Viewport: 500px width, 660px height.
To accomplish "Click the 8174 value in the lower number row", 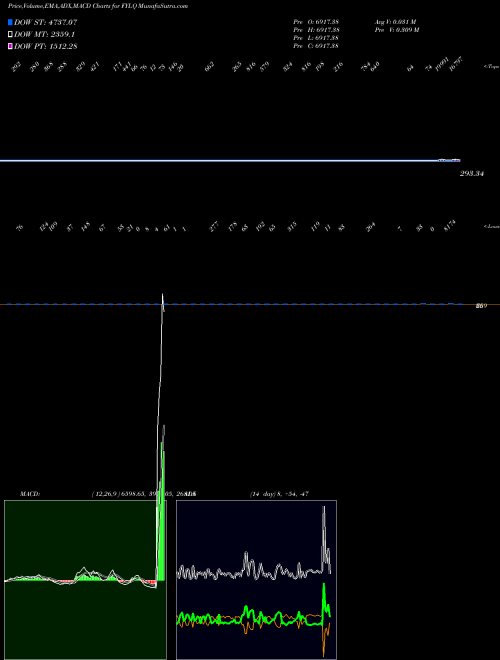I will click(450, 226).
